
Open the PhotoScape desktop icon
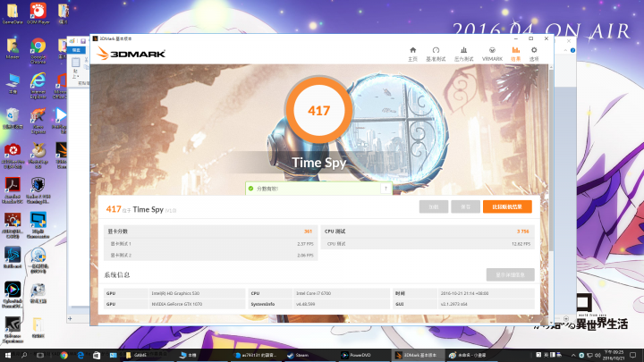point(38,156)
